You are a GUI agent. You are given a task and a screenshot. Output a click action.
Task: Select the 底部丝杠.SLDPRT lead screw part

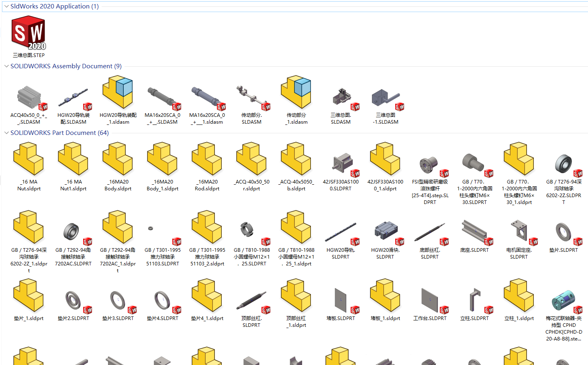coord(430,241)
